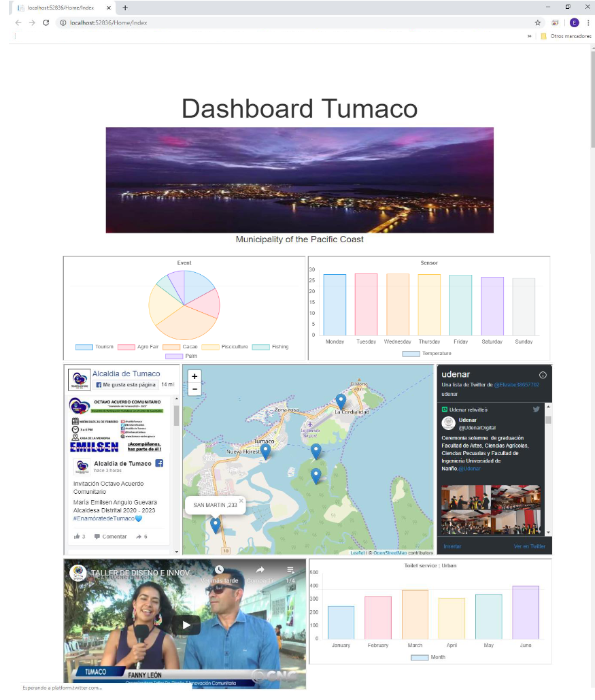Click Facebook widget scroll up arrow

point(177,399)
